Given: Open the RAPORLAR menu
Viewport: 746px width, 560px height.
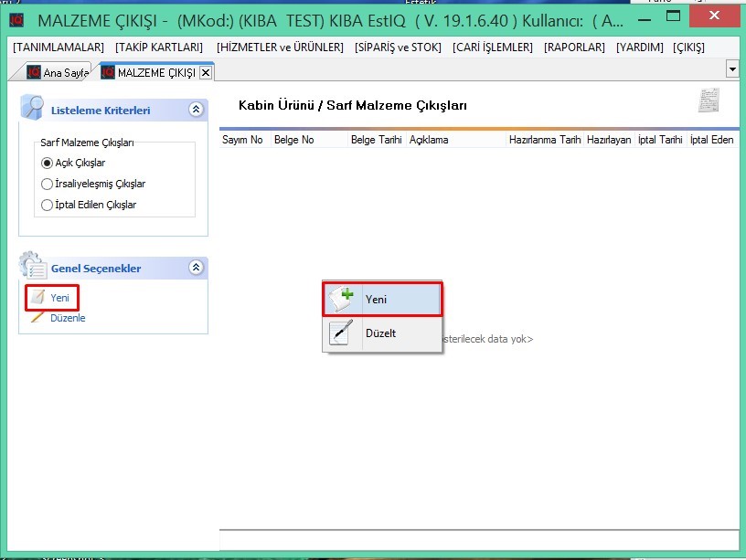Looking at the screenshot, I should point(574,48).
